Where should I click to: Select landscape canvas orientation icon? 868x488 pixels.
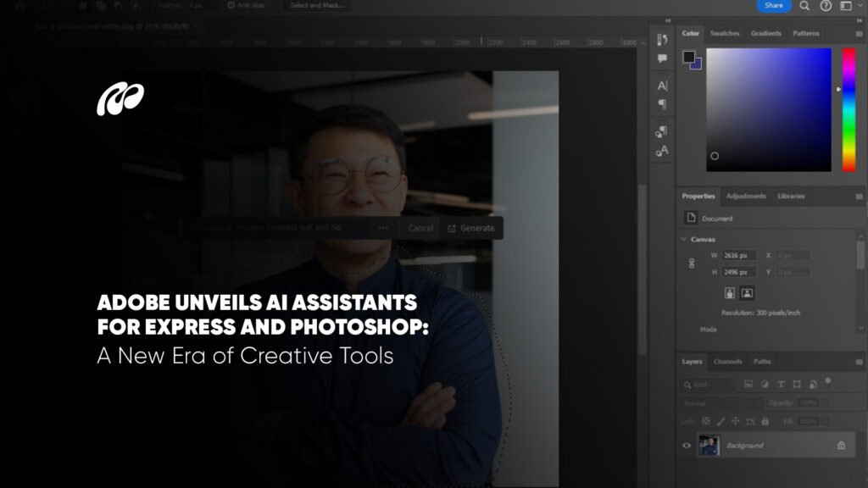coord(747,293)
